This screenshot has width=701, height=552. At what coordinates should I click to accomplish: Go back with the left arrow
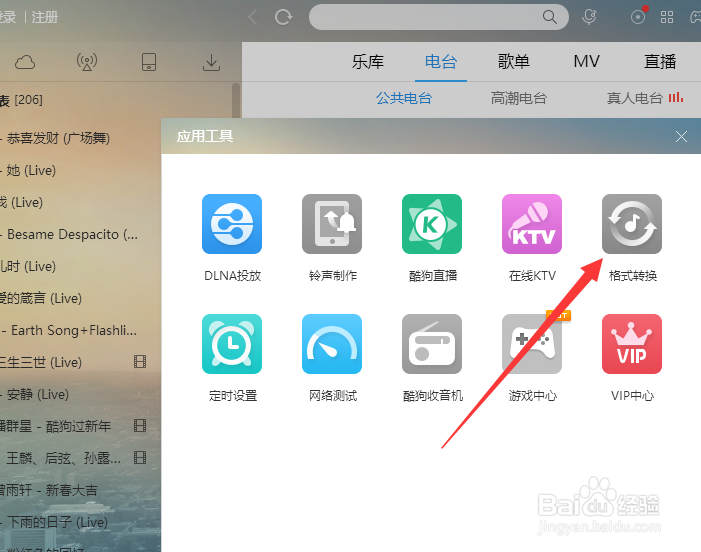[x=253, y=17]
